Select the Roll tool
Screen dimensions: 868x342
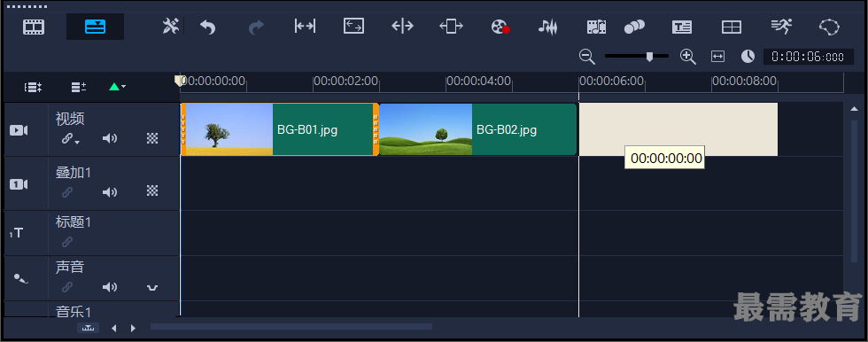(x=402, y=26)
